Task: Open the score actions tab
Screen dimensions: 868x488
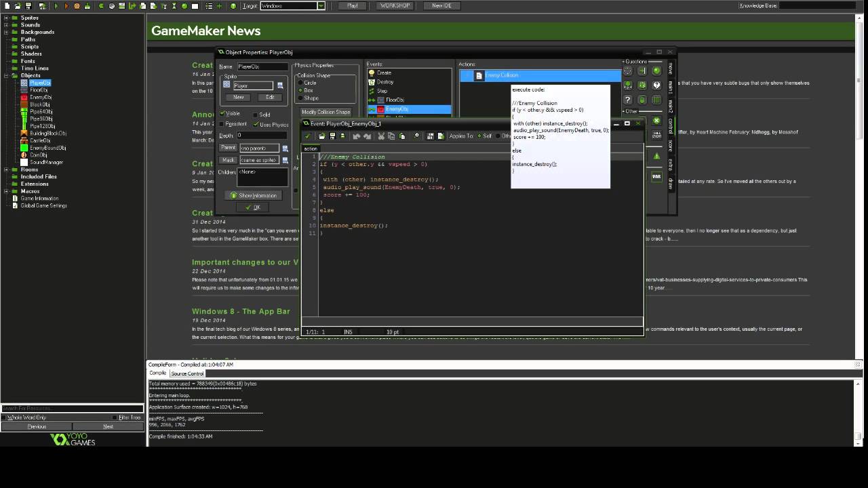Action: click(x=671, y=145)
